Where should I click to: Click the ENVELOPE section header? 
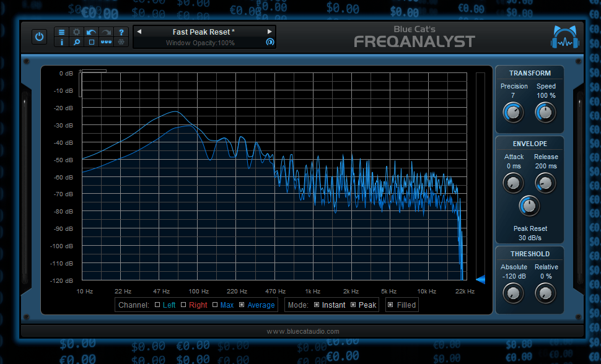530,143
